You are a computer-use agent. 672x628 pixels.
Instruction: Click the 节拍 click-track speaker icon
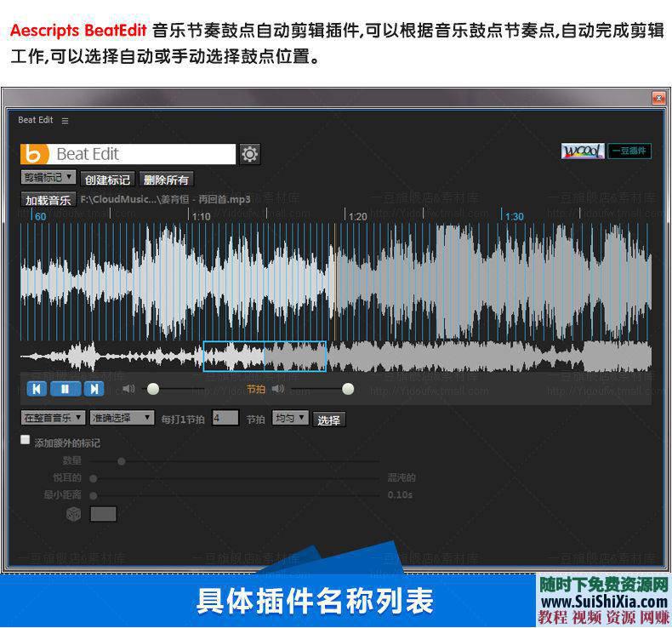pos(277,389)
